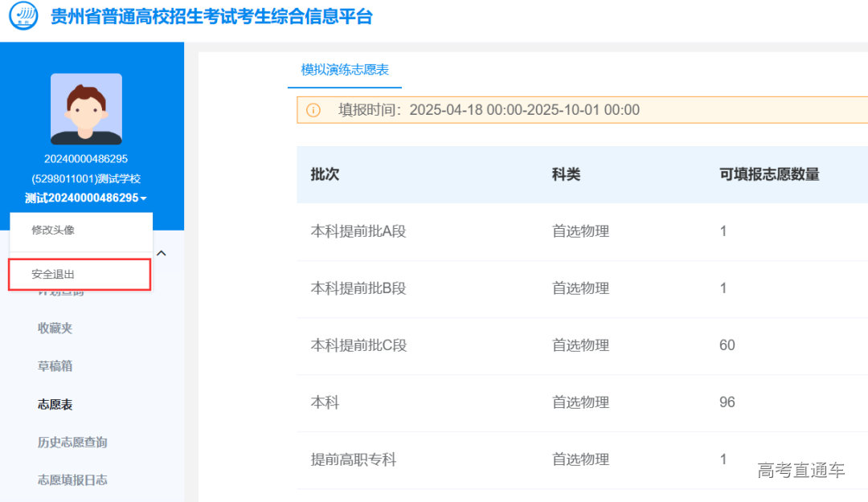Click the platform logo icon
This screenshot has width=868, height=502.
click(25, 16)
